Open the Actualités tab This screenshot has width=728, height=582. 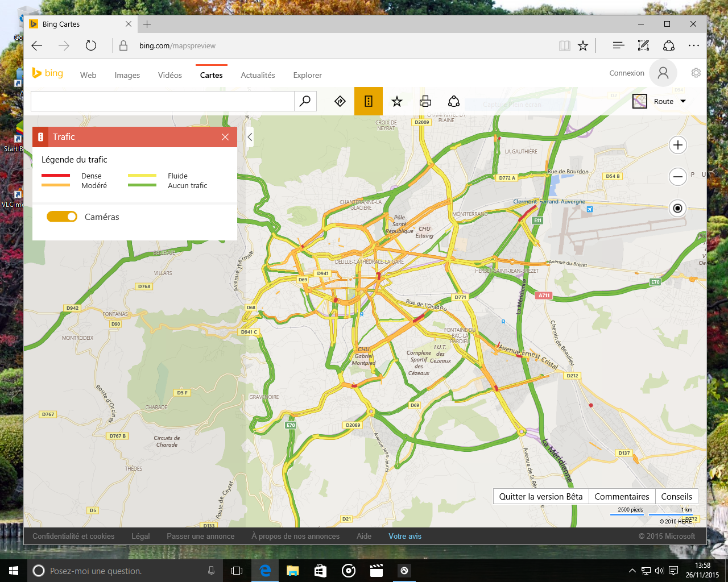(258, 75)
